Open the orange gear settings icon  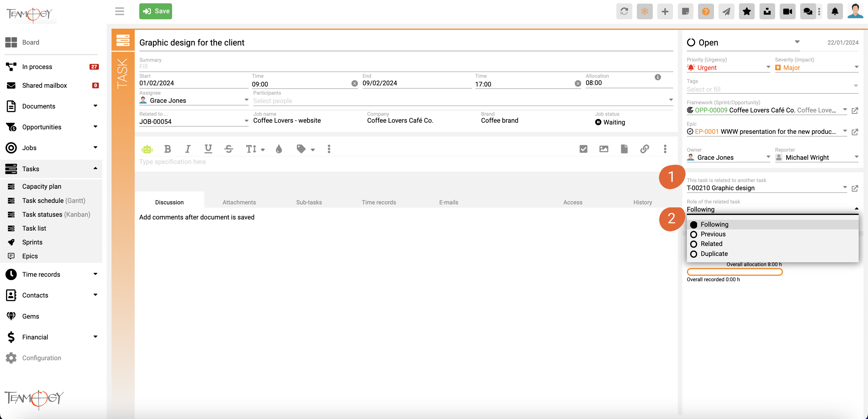click(644, 11)
